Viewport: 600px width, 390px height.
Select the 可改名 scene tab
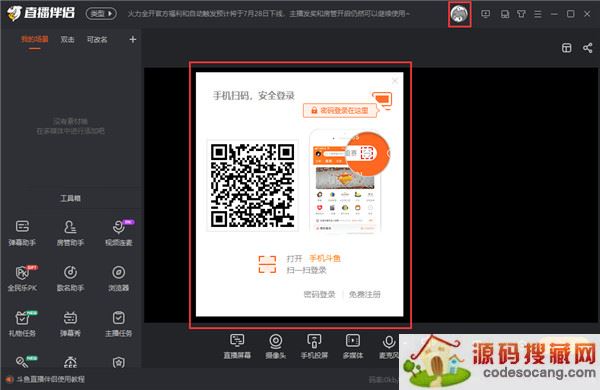pos(97,39)
